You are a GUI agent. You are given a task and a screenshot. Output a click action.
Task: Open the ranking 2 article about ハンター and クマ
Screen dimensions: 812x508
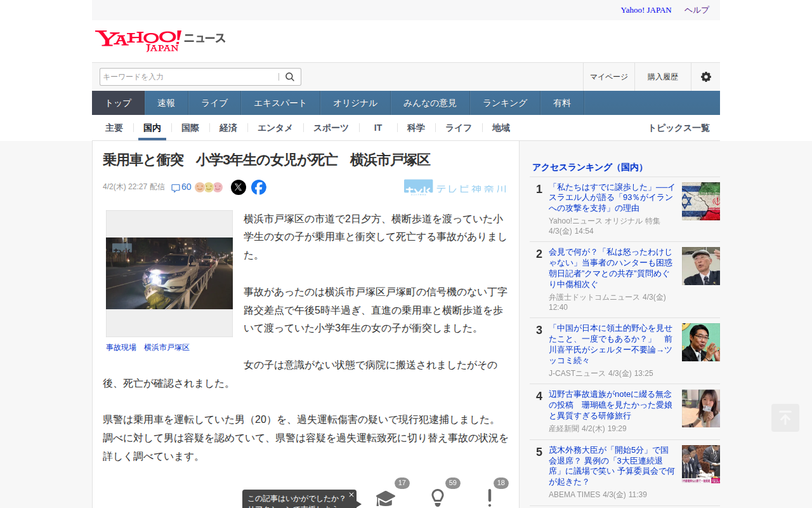click(612, 268)
